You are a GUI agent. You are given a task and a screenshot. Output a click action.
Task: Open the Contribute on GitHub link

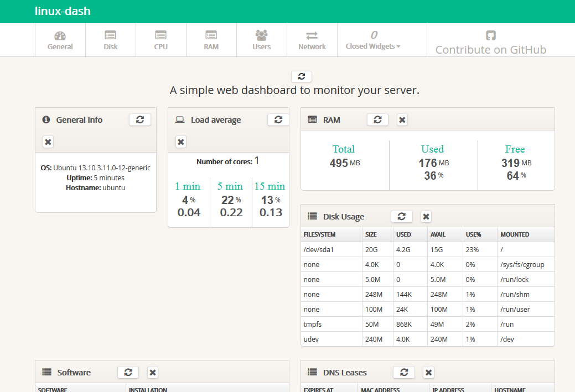coord(490,43)
